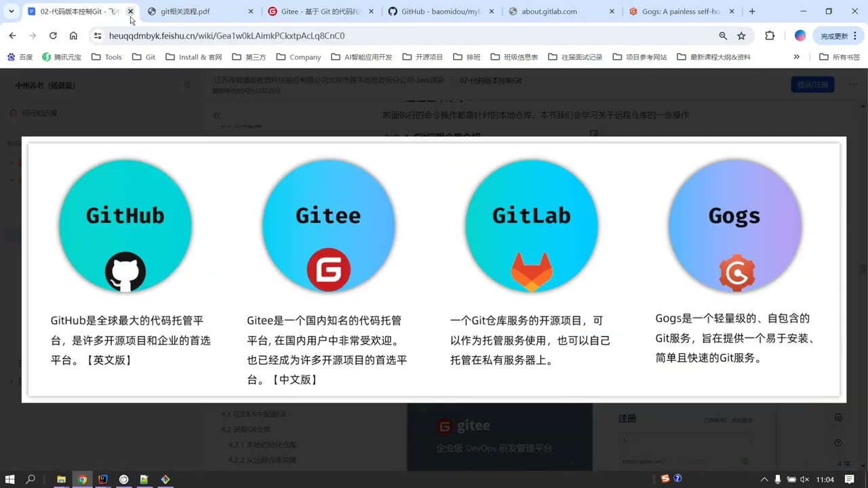
Task: Bookmark this page with the star icon
Action: [741, 36]
